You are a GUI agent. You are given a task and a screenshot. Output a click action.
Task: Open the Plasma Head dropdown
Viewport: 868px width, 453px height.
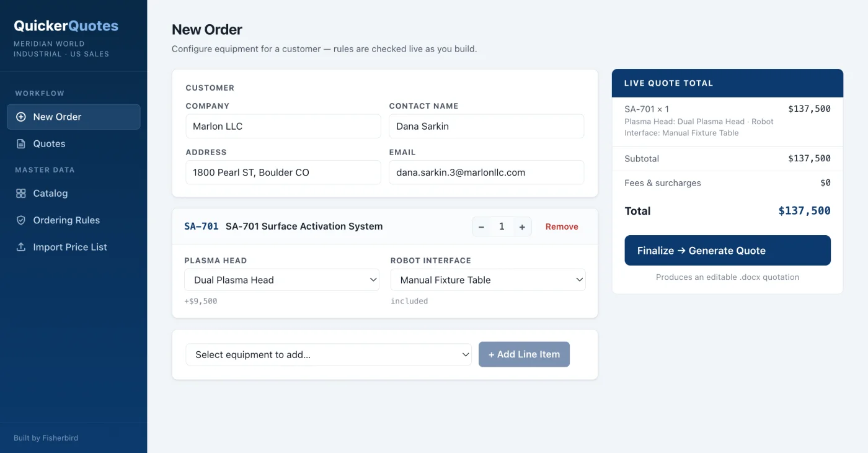click(282, 280)
